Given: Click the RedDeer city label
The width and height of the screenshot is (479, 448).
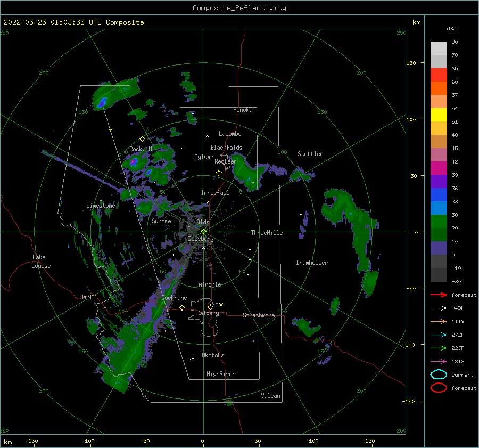Looking at the screenshot, I should 226,161.
